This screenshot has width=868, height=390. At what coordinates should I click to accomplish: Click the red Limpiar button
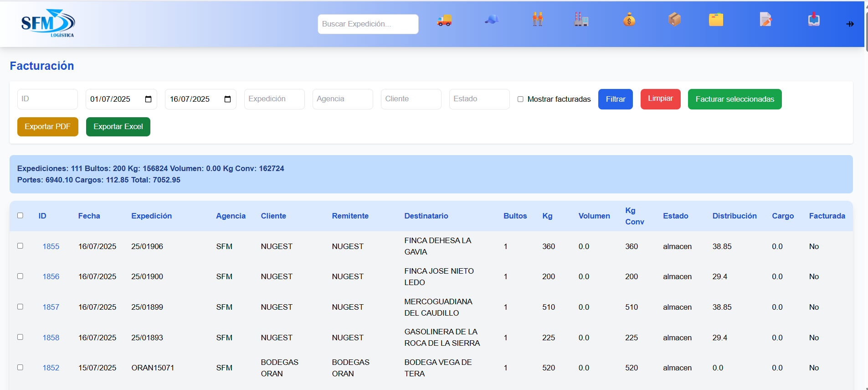tap(660, 99)
